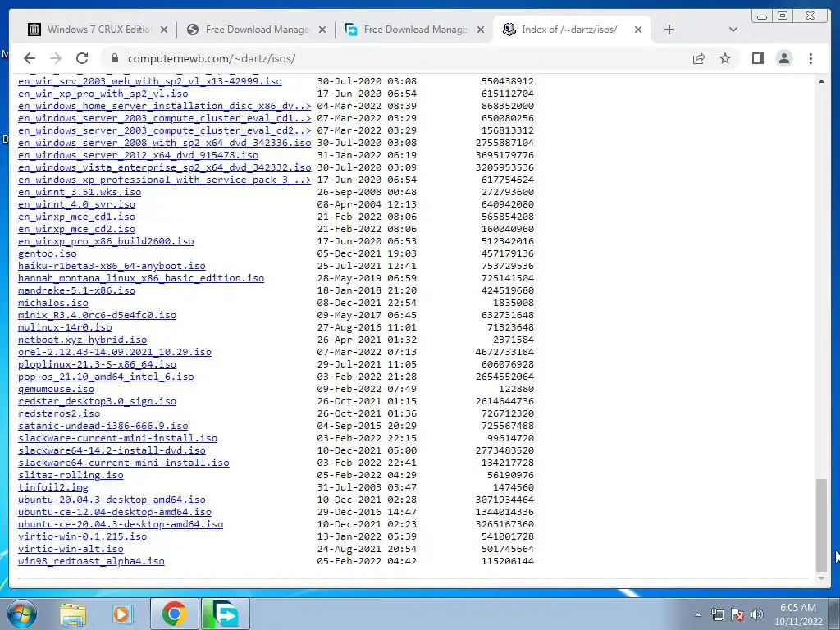Viewport: 840px width, 630px height.
Task: Click the scrollbar down arrow
Action: (x=821, y=578)
